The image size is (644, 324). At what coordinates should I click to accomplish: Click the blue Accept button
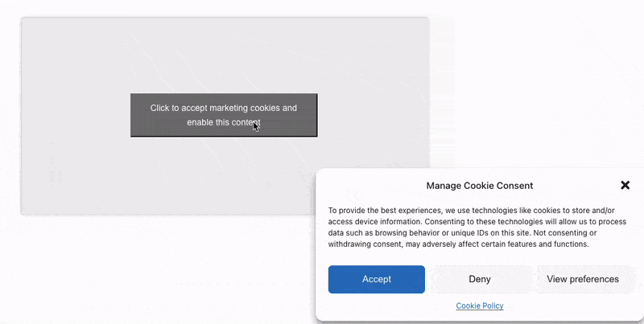[x=376, y=279]
